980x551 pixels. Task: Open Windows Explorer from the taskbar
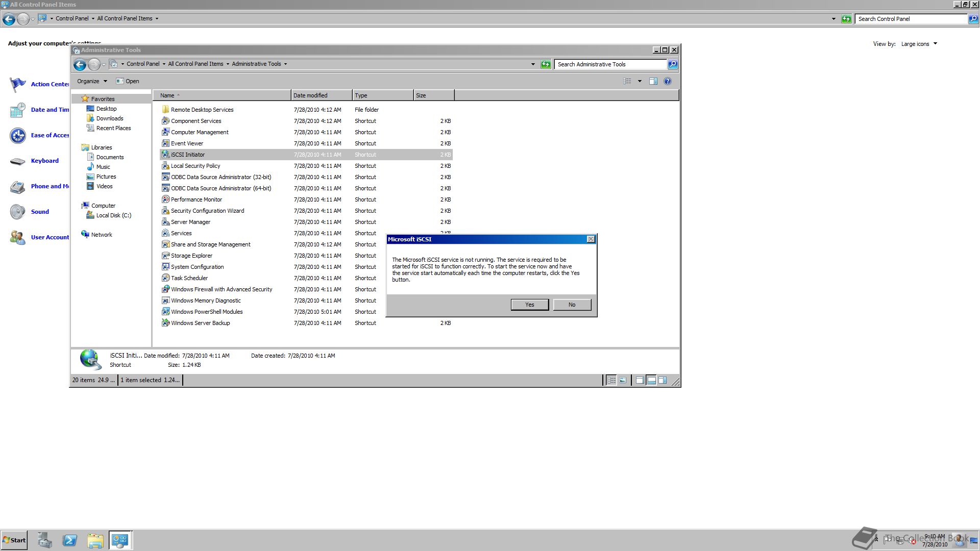click(x=95, y=540)
